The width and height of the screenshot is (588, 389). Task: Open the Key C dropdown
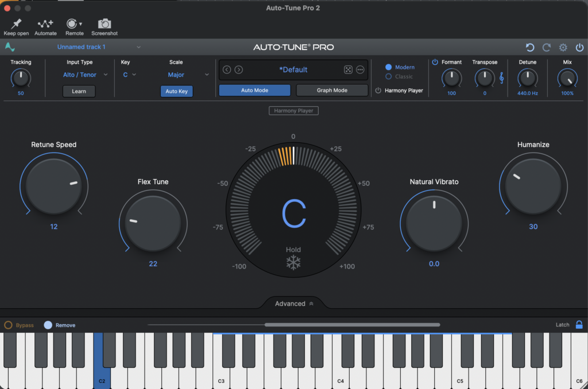coord(129,75)
